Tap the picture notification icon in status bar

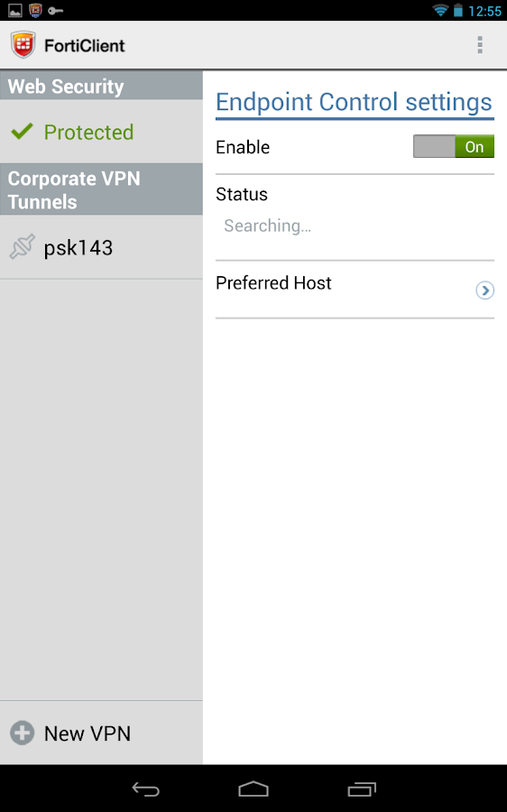[x=15, y=10]
